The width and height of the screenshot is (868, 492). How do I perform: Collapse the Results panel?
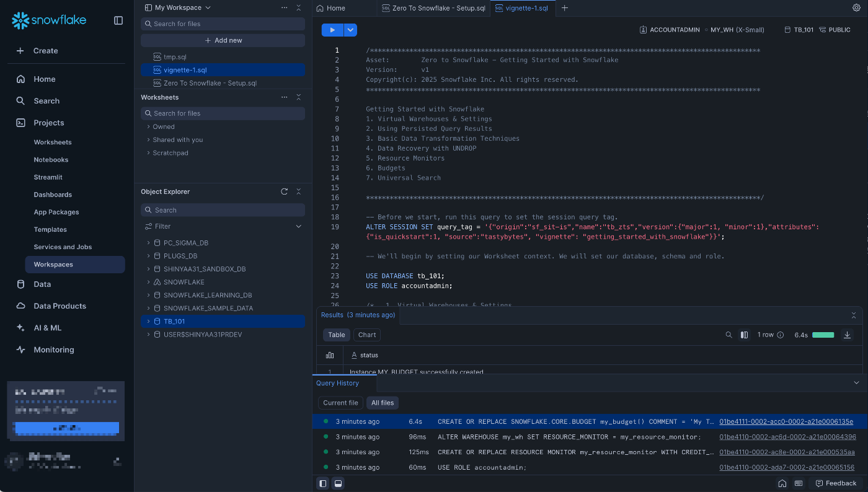[854, 315]
